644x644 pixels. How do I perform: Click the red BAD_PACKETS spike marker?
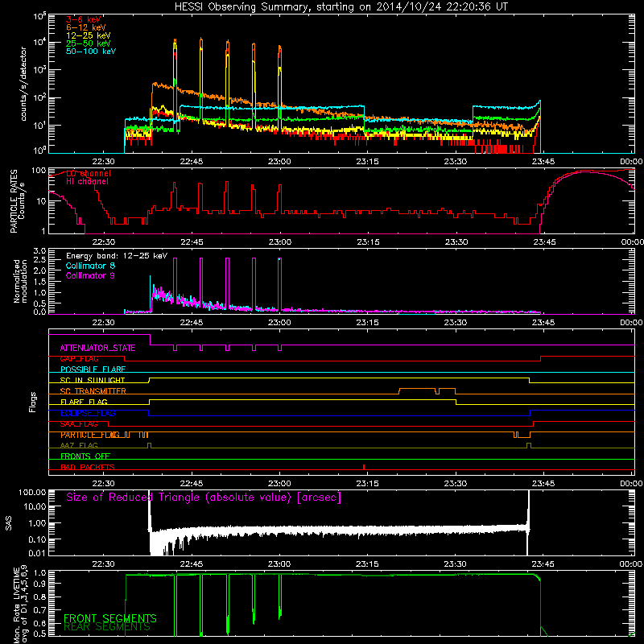(364, 467)
